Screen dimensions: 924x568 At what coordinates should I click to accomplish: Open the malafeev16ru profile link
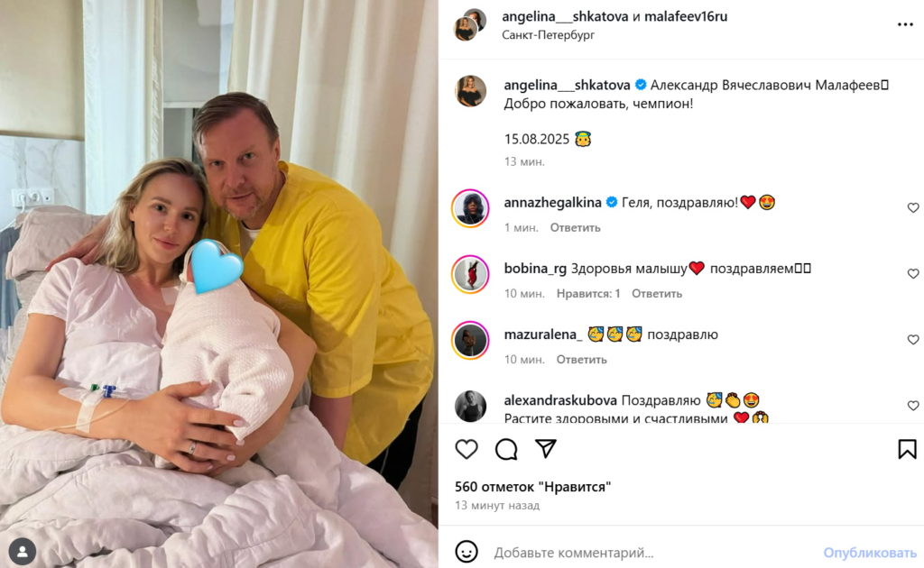pyautogui.click(x=686, y=16)
